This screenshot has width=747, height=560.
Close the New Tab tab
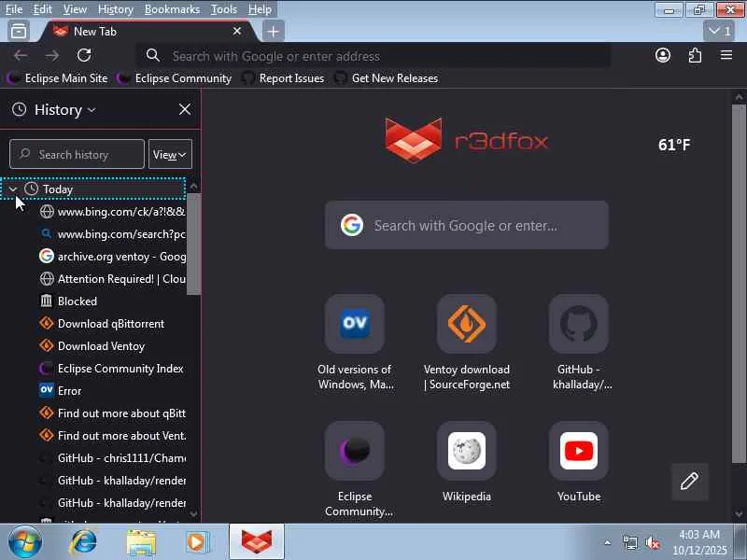[237, 31]
